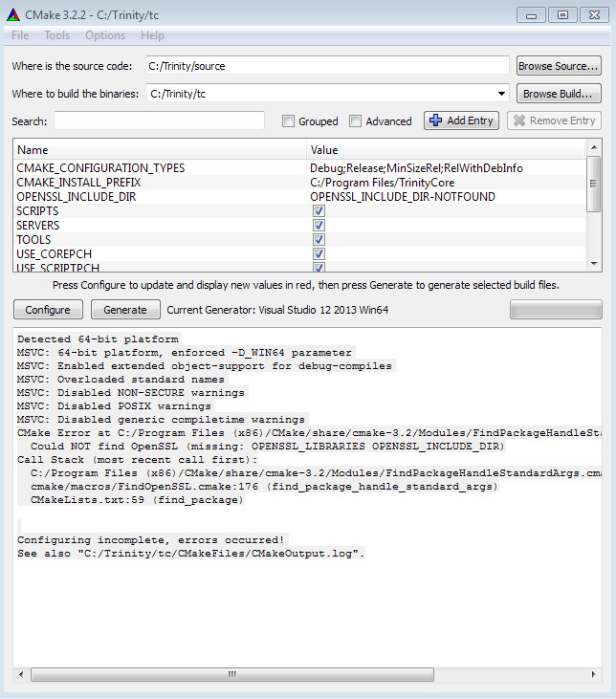
Task: Focus the Search input field
Action: click(159, 120)
